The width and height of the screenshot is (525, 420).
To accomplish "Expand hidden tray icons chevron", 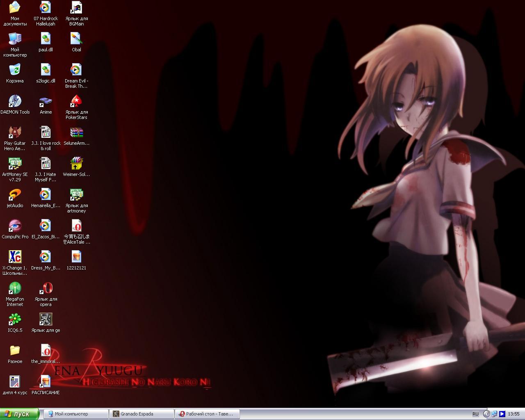I will (x=486, y=414).
